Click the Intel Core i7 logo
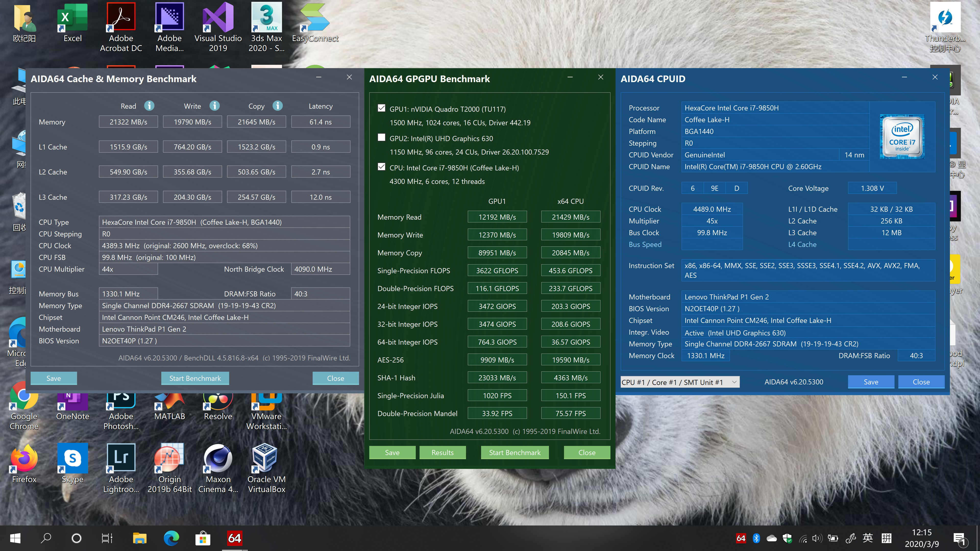Image resolution: width=980 pixels, height=551 pixels. tap(902, 137)
